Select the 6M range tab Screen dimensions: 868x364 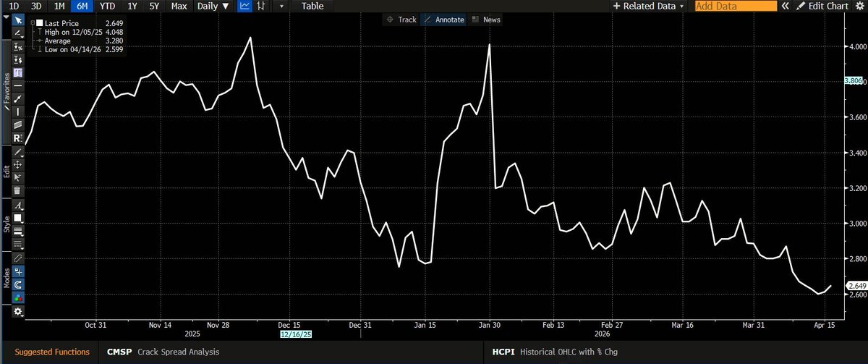(x=82, y=6)
